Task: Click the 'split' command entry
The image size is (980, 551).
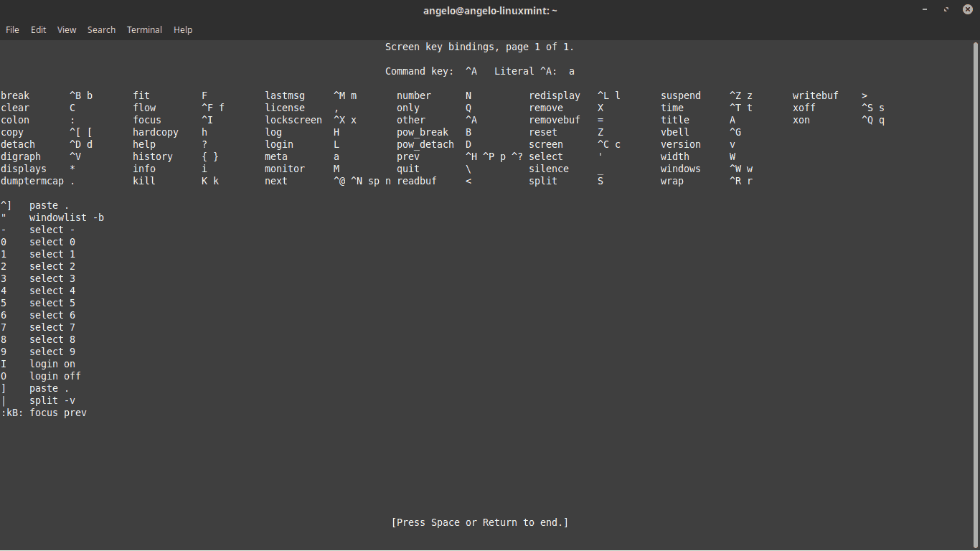Action: pos(542,181)
